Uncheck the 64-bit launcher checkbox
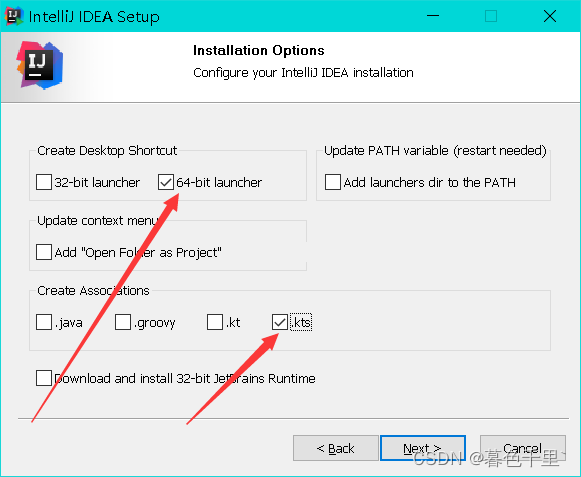The width and height of the screenshot is (581, 477). click(x=166, y=182)
